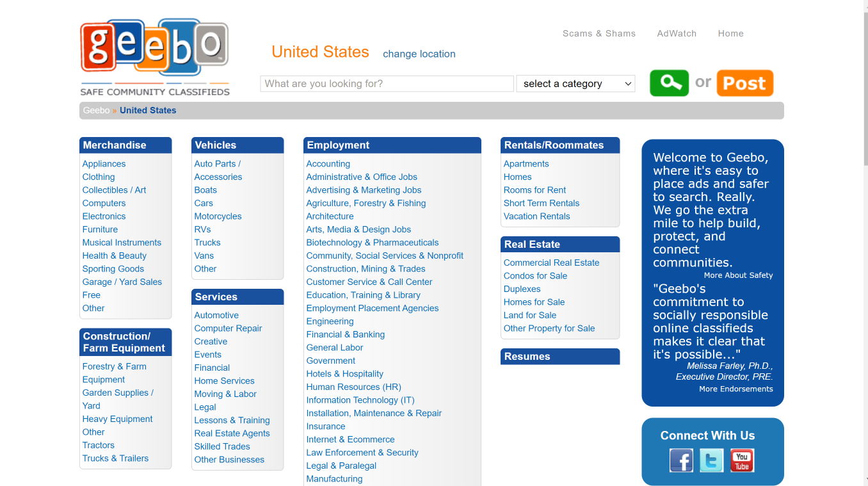
Task: Open Musical Instruments listings
Action: pos(122,243)
